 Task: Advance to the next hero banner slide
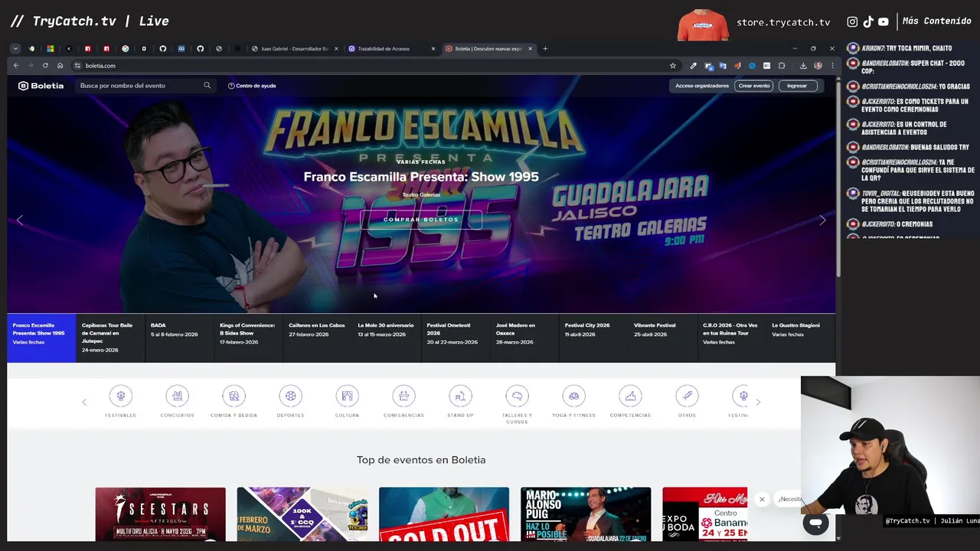pos(822,220)
